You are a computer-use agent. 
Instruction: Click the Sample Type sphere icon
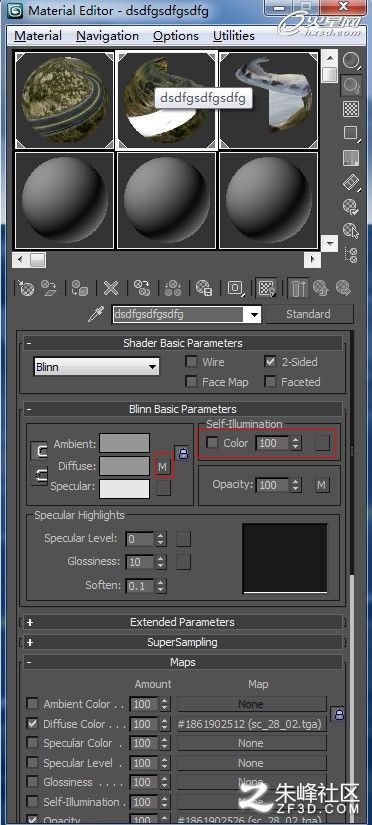click(x=350, y=61)
